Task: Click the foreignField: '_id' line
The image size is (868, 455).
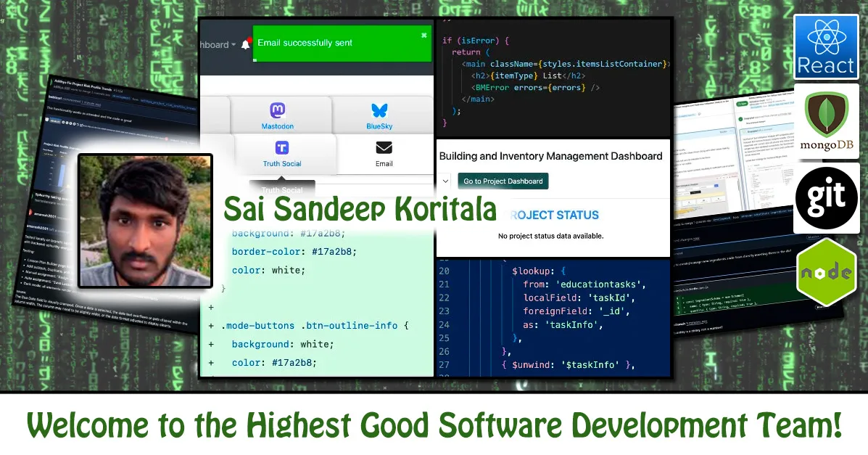Action: click(576, 311)
